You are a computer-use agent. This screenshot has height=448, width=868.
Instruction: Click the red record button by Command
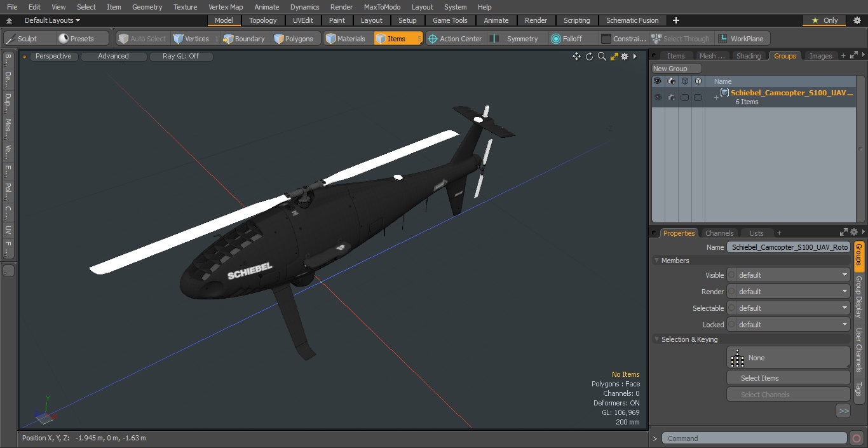tap(856, 438)
